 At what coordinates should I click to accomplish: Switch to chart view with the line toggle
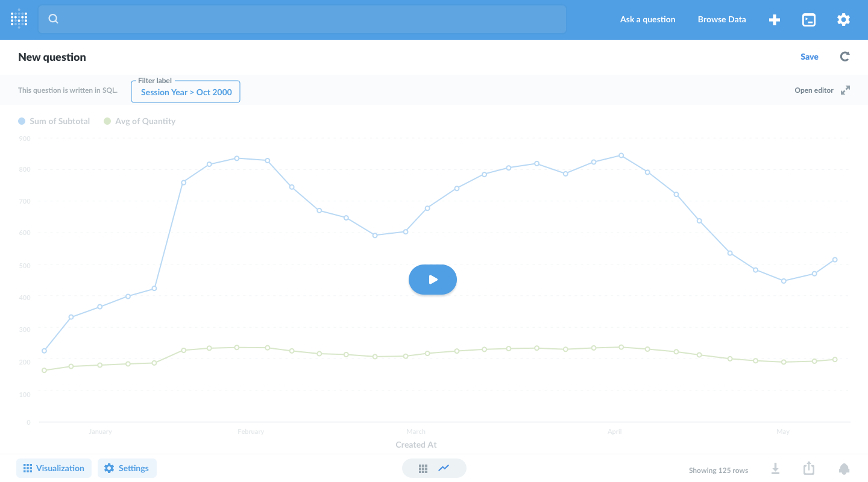point(444,468)
